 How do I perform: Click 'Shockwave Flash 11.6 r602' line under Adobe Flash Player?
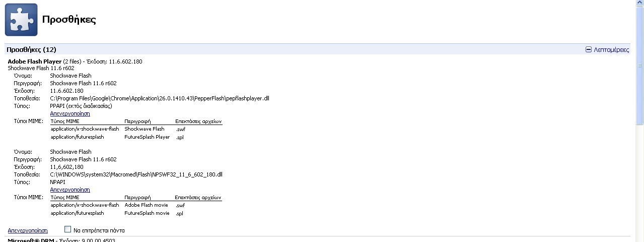[41, 68]
